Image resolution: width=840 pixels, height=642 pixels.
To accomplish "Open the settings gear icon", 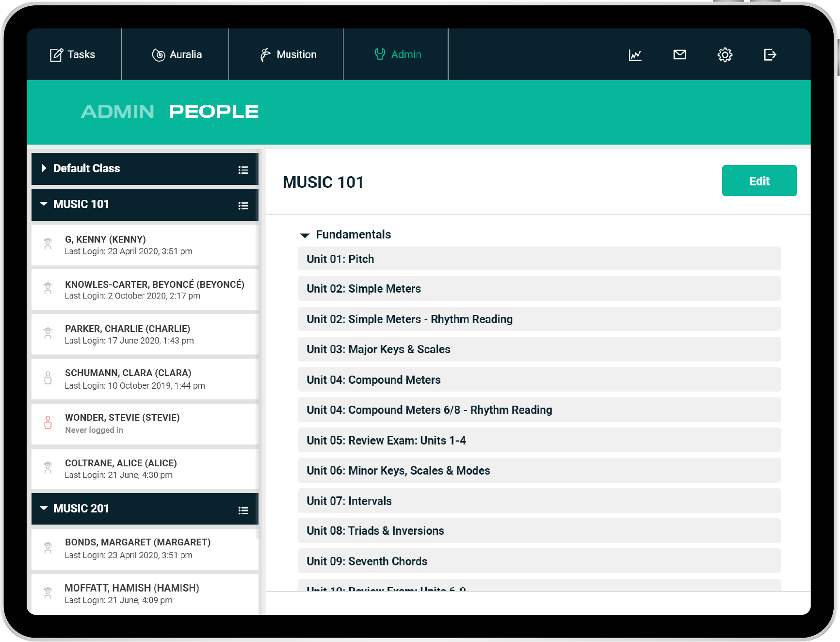I will [725, 55].
